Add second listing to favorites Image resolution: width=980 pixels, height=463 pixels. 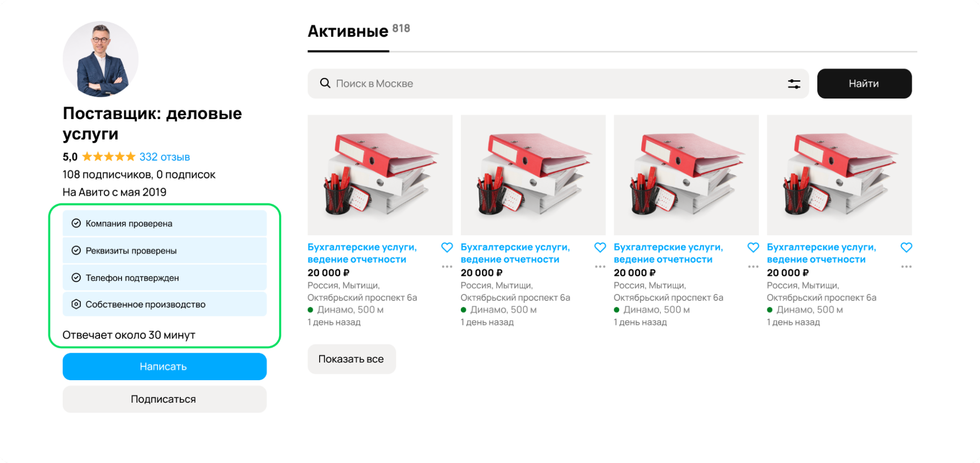[x=600, y=247]
